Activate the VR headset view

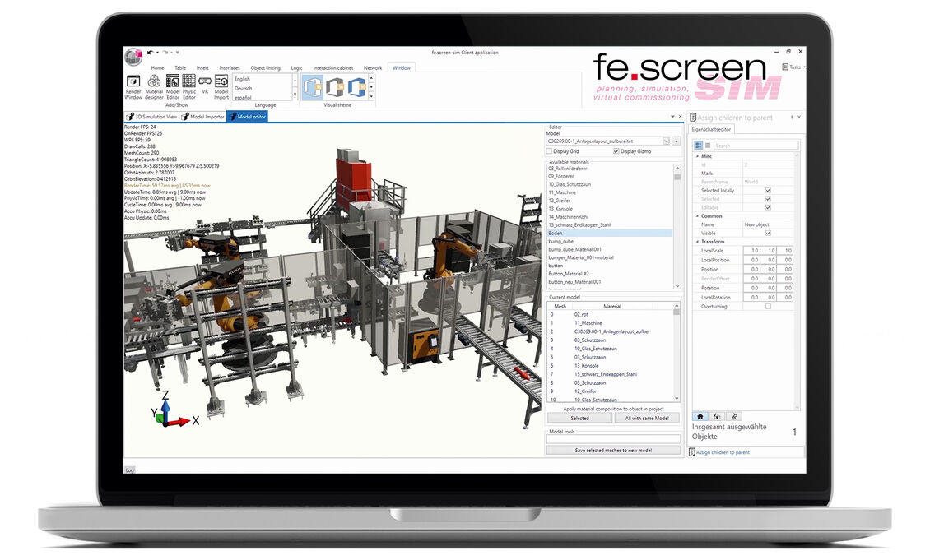[205, 85]
